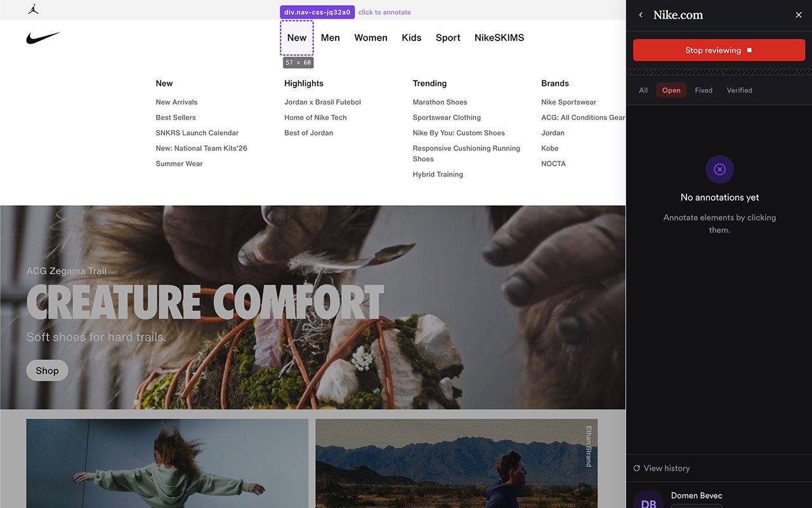Open the New navigation menu
The height and width of the screenshot is (508, 812).
point(297,37)
